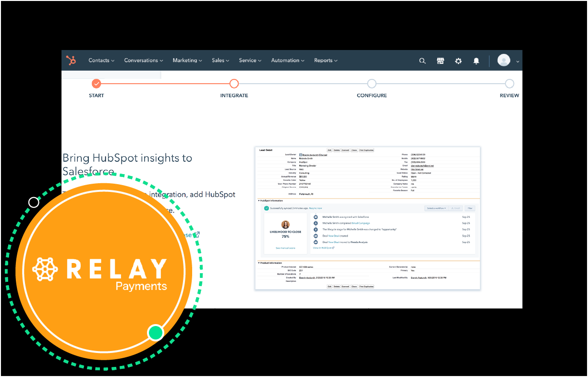Screen dimensions: 588x377
Task: Open the Contacts menu
Action: click(x=101, y=61)
